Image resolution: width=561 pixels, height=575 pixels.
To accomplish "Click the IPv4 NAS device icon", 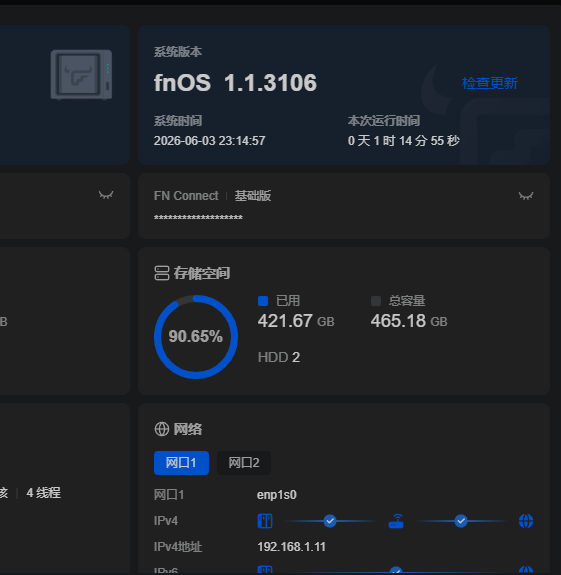I will pyautogui.click(x=265, y=521).
